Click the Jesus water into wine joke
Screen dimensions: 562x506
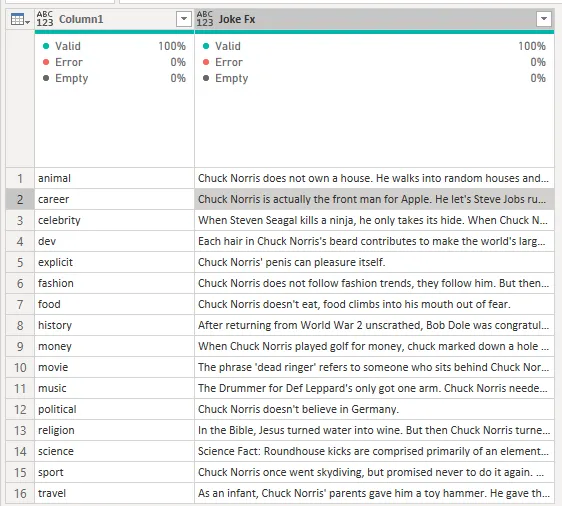coord(374,430)
